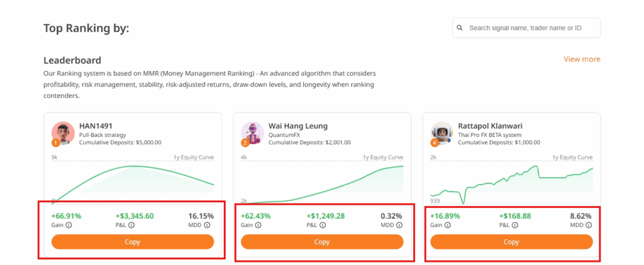Open the View more leaderboard link
This screenshot has width=644, height=265.
(582, 59)
